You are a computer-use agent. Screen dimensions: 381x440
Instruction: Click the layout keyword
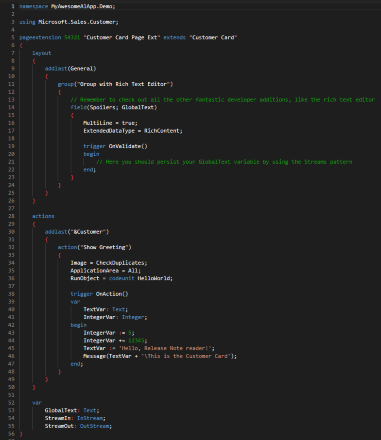click(42, 53)
